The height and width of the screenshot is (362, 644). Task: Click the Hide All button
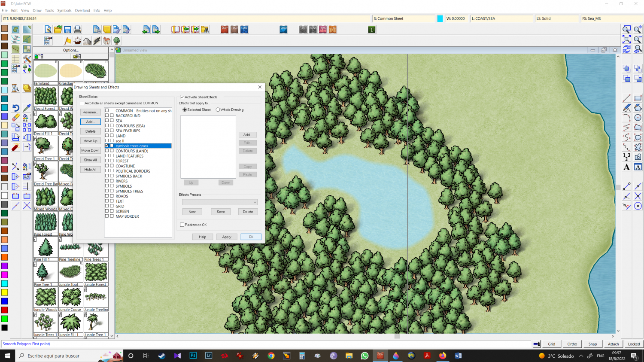pyautogui.click(x=90, y=170)
